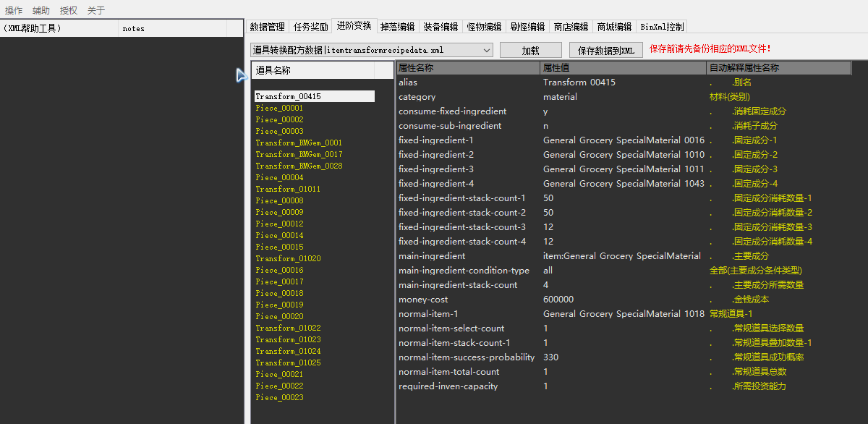Click the fixed-ingredient-stack-count-3 property name
Image resolution: width=868 pixels, height=424 pixels.
point(462,227)
